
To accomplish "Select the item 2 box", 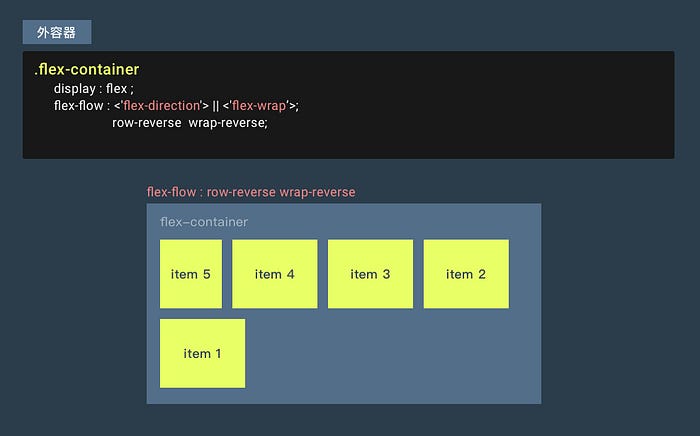I will pyautogui.click(x=466, y=274).
